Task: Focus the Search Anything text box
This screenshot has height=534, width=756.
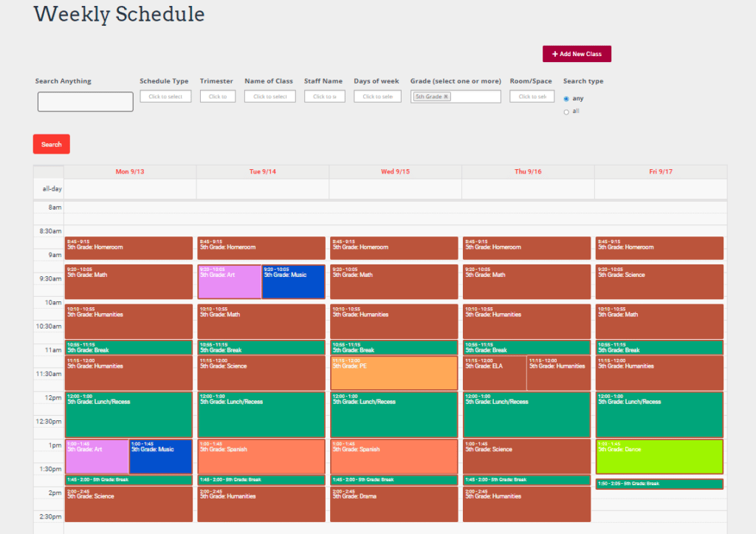Action: (x=86, y=102)
